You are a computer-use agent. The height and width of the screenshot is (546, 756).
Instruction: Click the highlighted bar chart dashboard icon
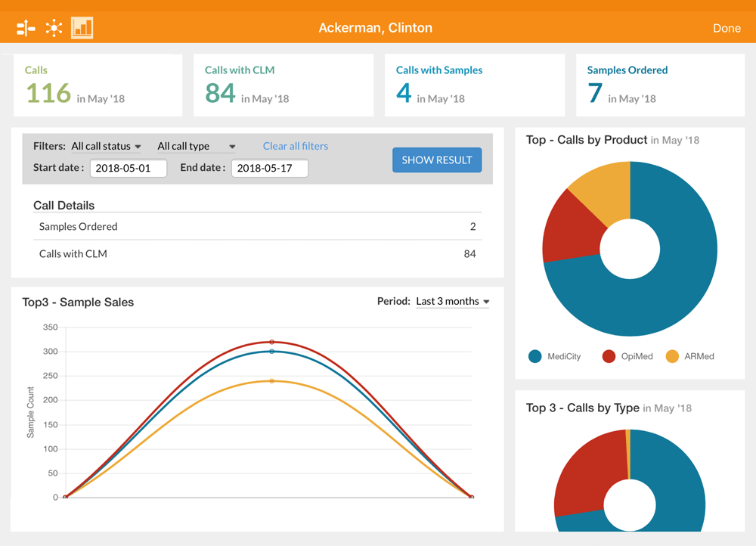click(82, 27)
